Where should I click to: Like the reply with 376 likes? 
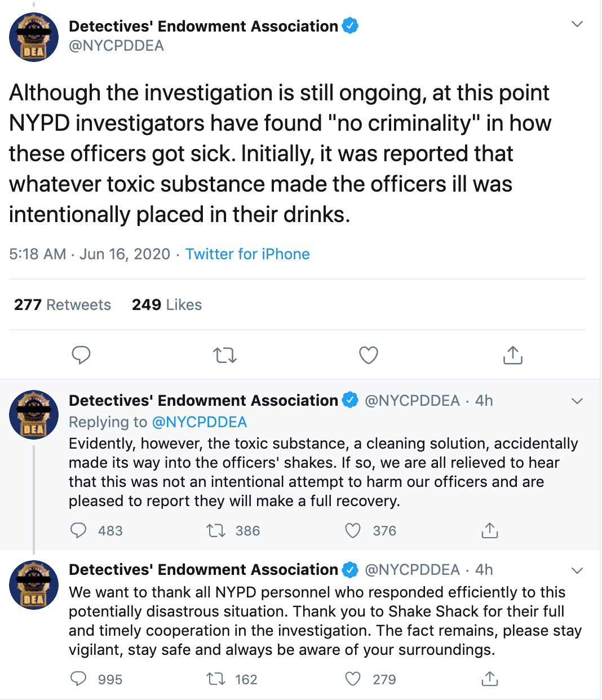click(x=353, y=530)
